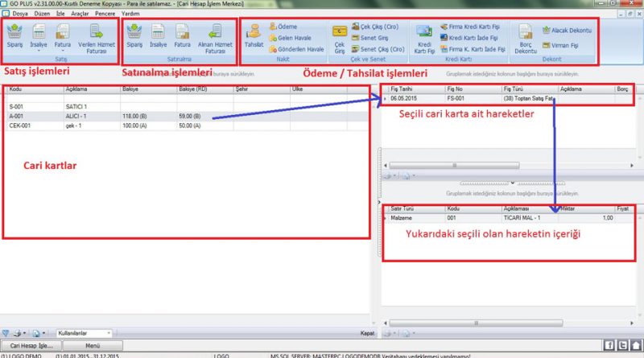
Task: Select Gelen Havale in Nakit group
Action: coord(295,38)
